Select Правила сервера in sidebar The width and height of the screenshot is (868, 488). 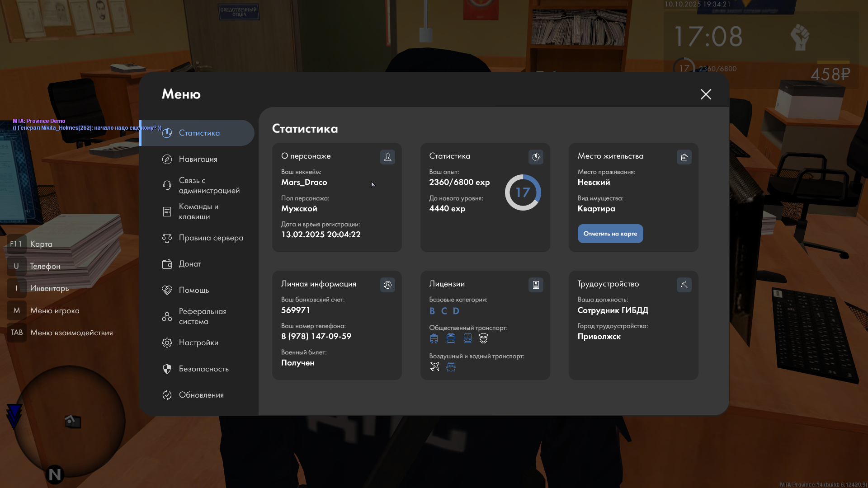210,238
